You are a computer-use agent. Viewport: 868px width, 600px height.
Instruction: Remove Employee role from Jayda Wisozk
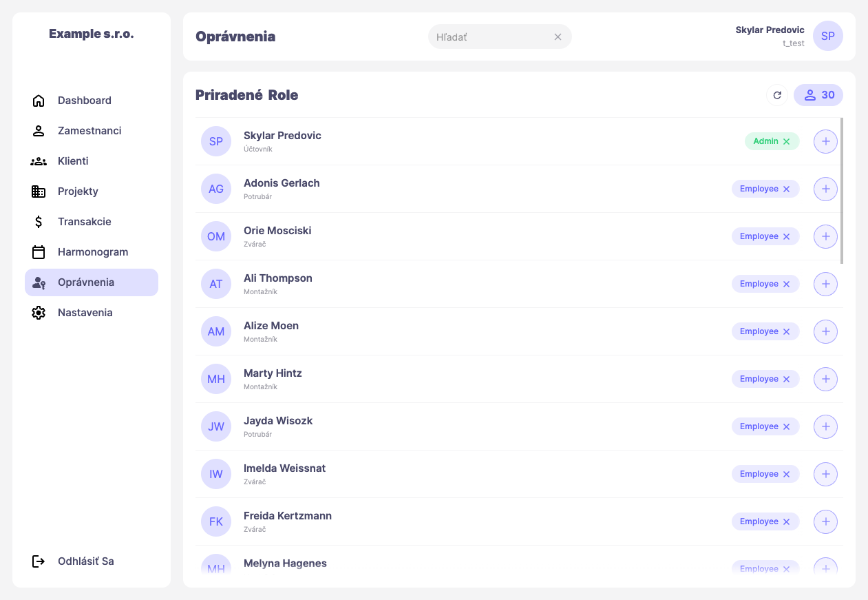[786, 427]
